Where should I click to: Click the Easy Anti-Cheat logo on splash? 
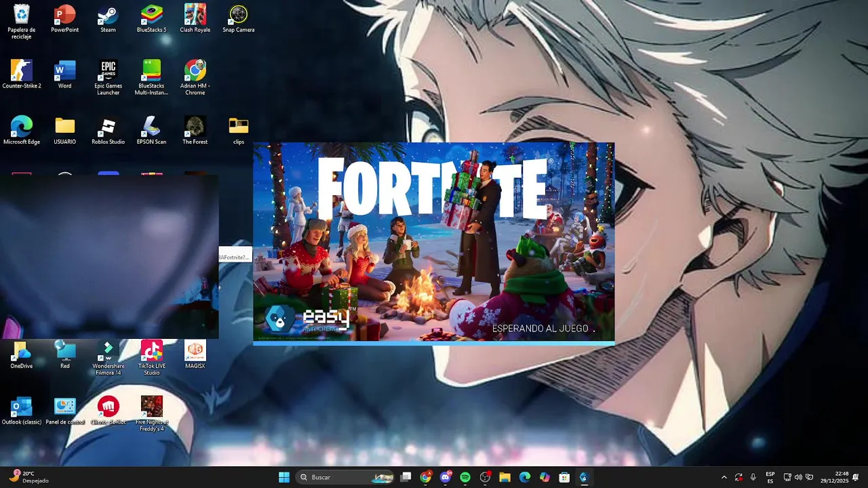point(309,319)
